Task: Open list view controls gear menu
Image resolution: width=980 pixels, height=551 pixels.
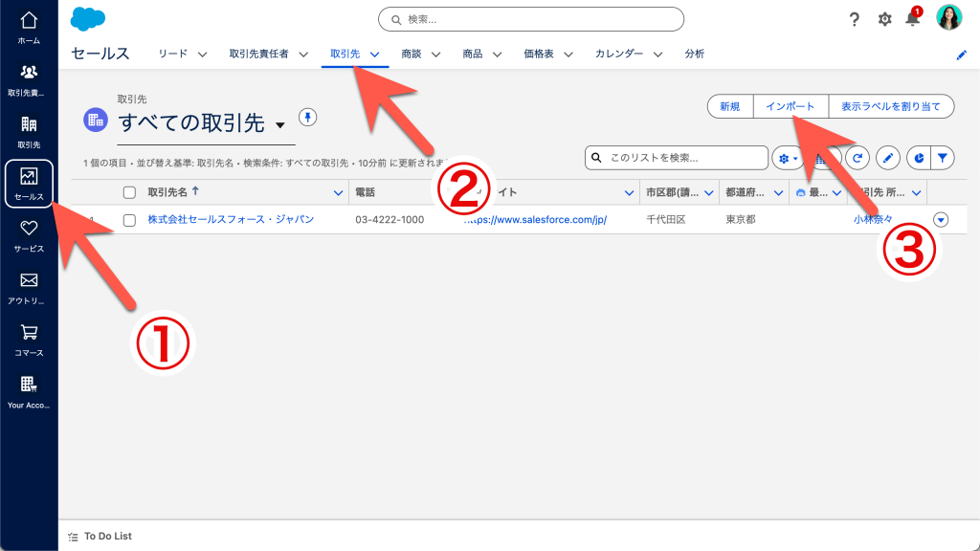Action: (x=788, y=158)
